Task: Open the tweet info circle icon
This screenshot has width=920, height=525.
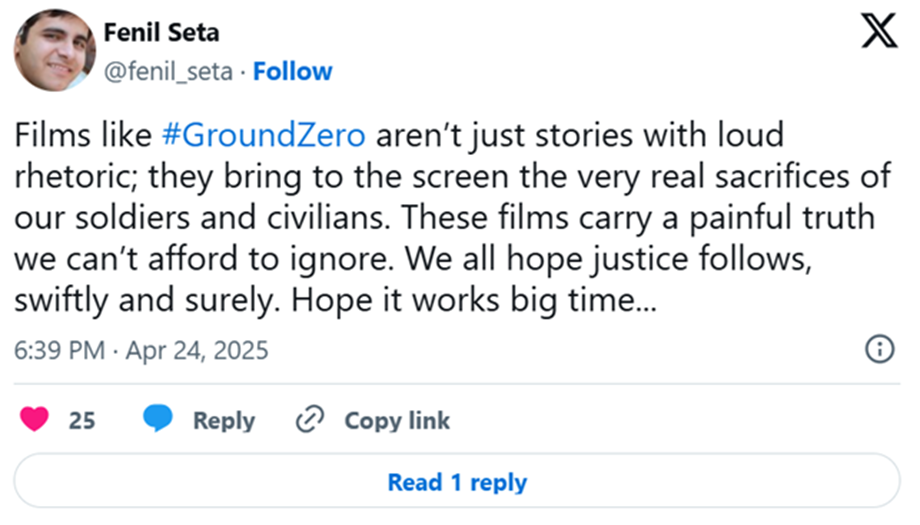Action: point(878,349)
